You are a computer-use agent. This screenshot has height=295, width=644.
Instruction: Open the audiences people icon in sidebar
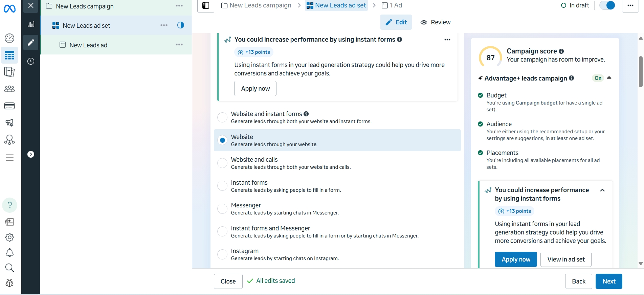click(x=9, y=89)
